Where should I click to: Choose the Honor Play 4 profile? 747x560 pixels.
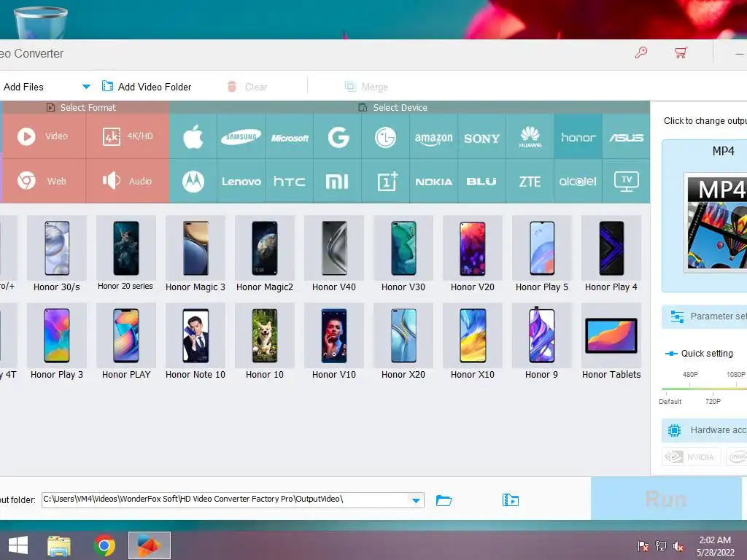point(611,253)
